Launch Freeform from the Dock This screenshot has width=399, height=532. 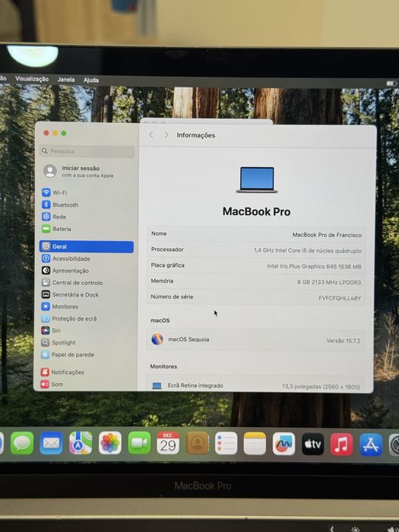coord(284,444)
